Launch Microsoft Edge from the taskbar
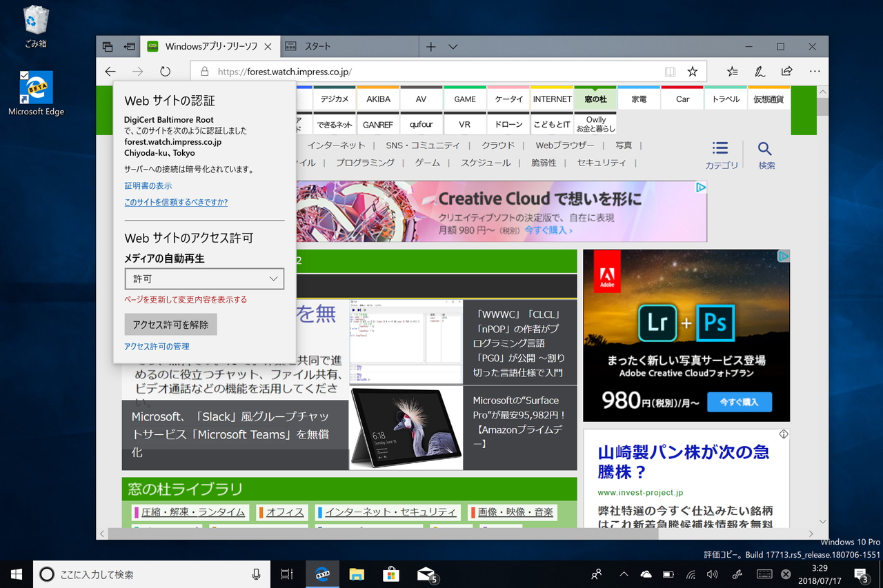 coord(322,574)
